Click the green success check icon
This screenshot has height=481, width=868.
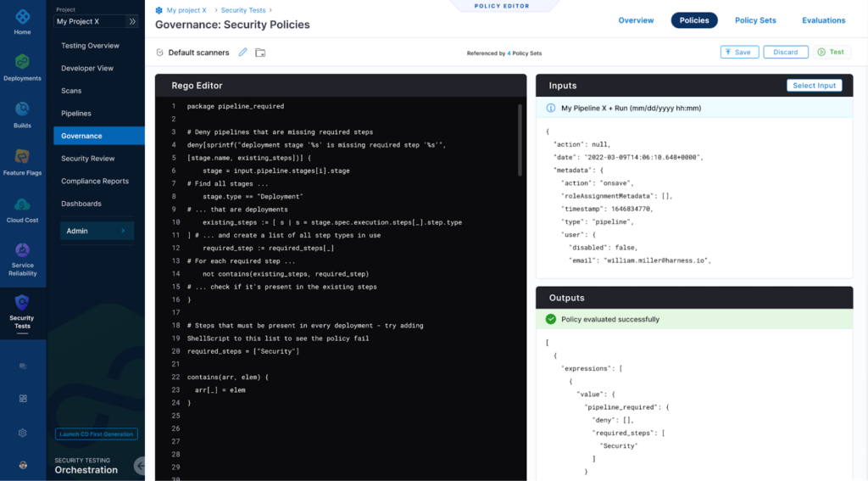pos(551,319)
